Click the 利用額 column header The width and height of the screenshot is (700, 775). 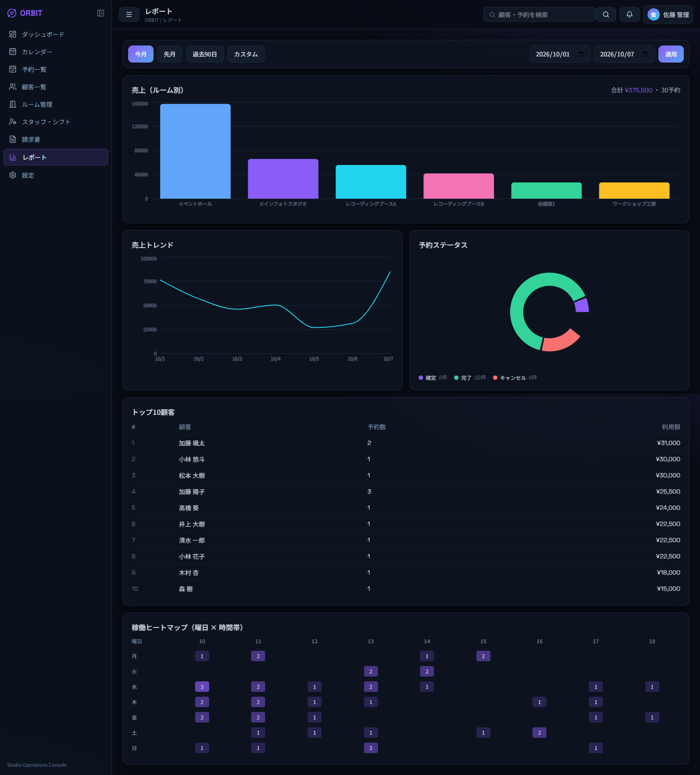tap(671, 427)
